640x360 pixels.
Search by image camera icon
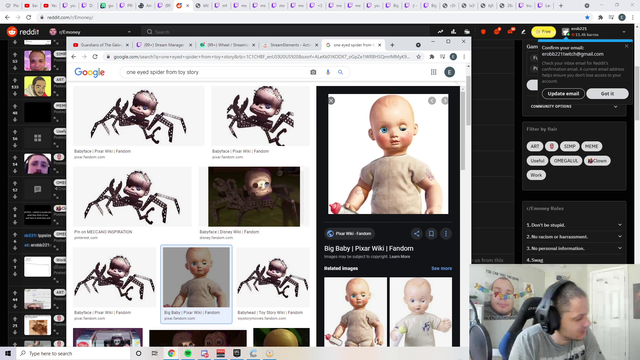[x=313, y=72]
